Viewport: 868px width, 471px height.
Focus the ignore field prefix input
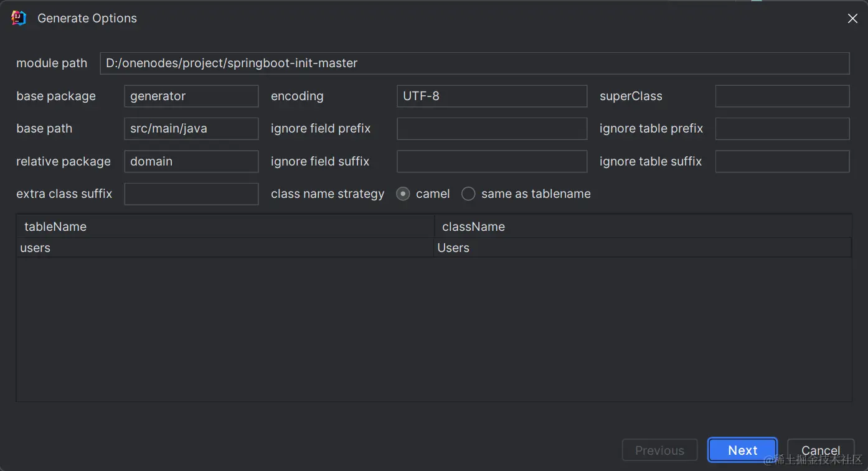(492, 129)
